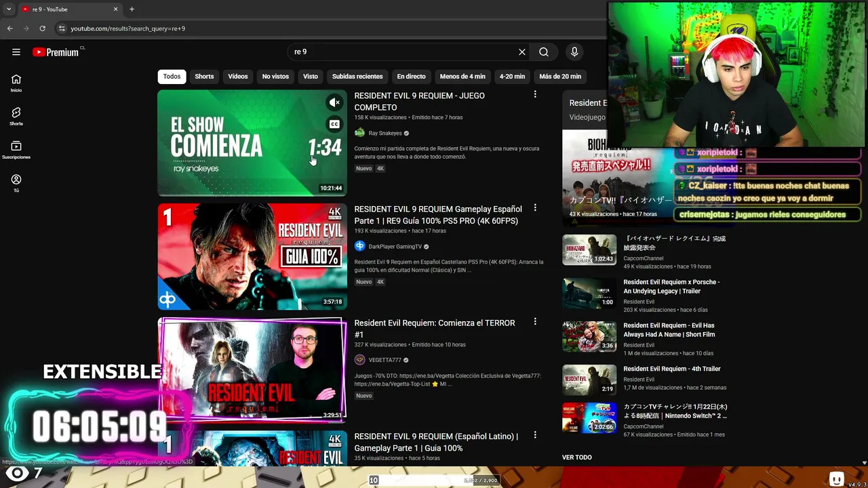
Task: Select the Más de 20 min chip
Action: click(x=560, y=77)
